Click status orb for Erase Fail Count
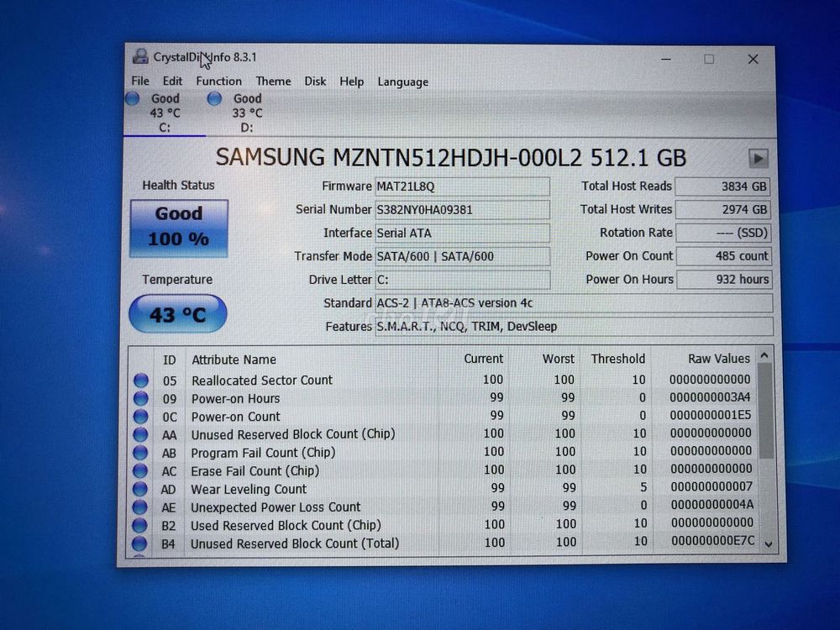The width and height of the screenshot is (840, 630). pos(140,471)
